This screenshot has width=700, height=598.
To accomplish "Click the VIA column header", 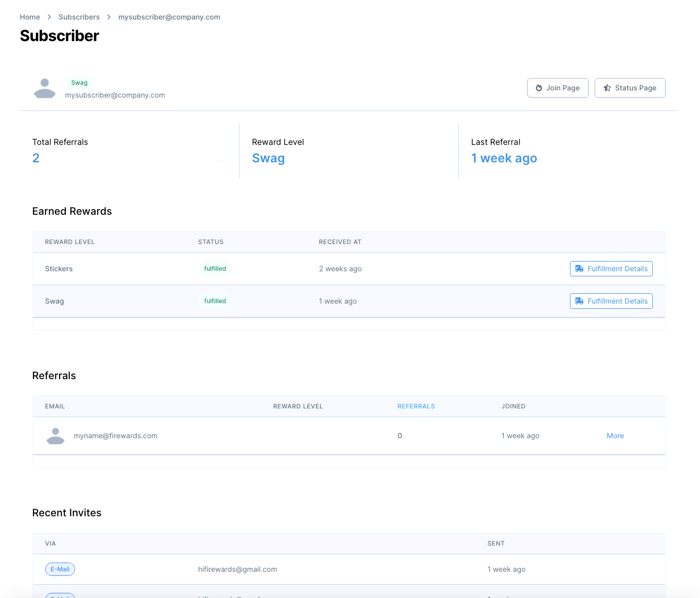I will point(50,544).
